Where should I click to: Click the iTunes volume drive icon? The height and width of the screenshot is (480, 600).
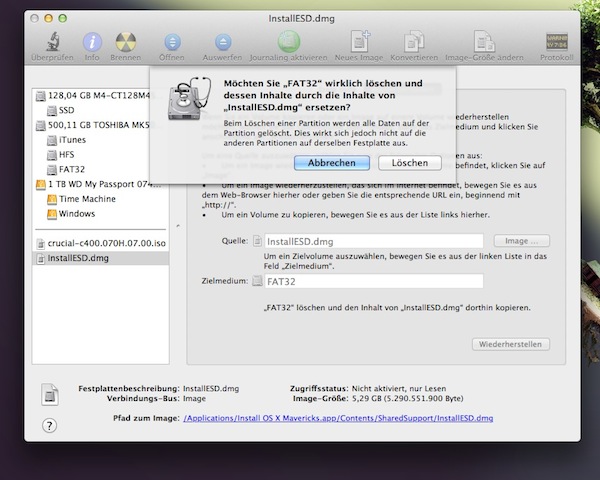click(52, 140)
